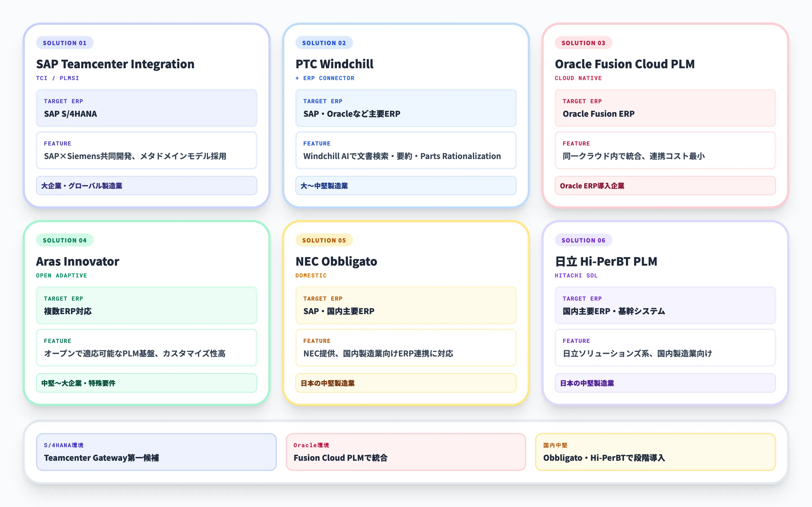Select the Aras Innovator heading
The width and height of the screenshot is (812, 507).
(x=78, y=261)
